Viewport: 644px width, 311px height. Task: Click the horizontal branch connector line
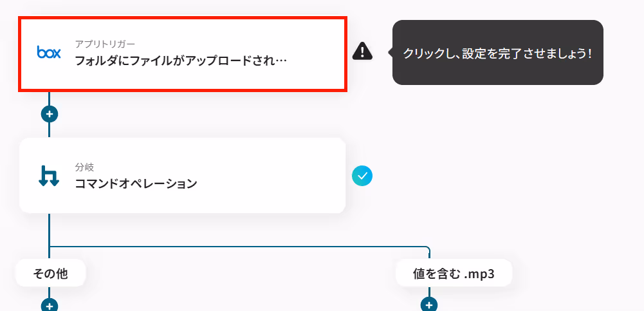[238, 247]
